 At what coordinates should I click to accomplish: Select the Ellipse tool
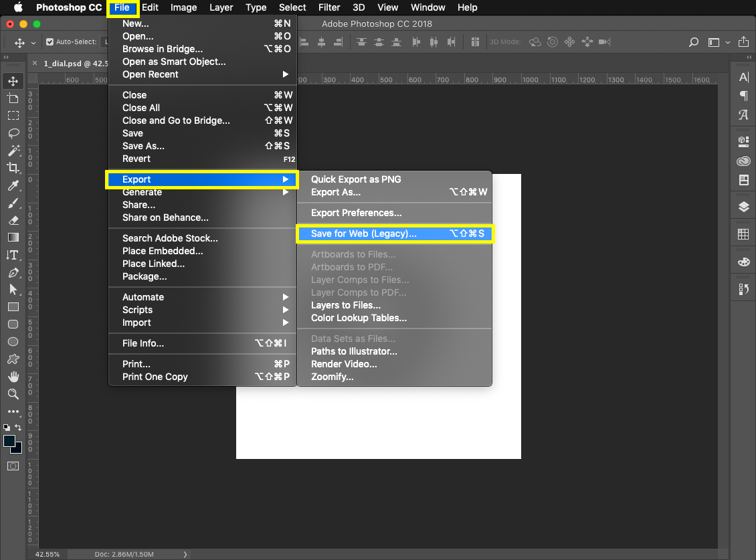click(x=13, y=341)
